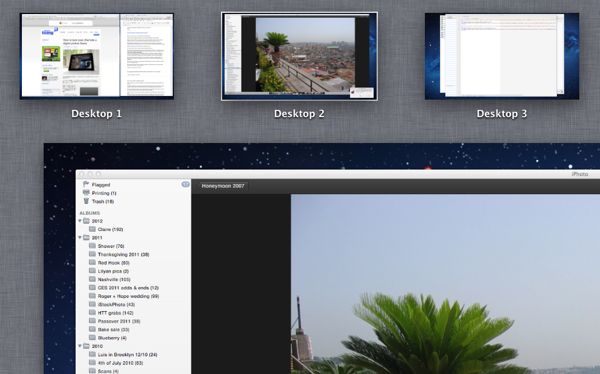Select the Thanksgiving 2011 album
The image size is (600, 374).
click(x=123, y=255)
